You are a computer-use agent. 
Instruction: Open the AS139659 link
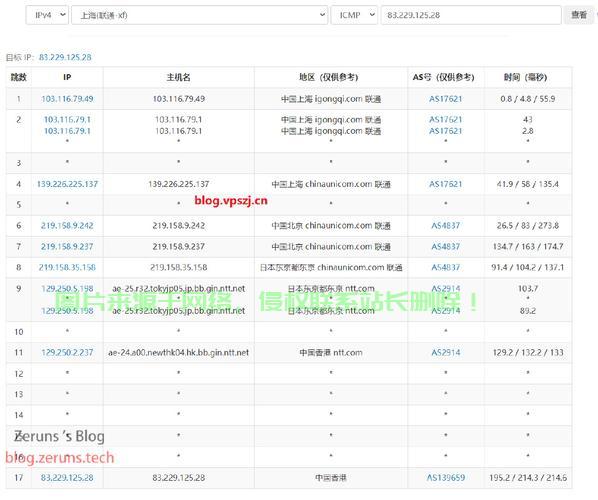[445, 477]
